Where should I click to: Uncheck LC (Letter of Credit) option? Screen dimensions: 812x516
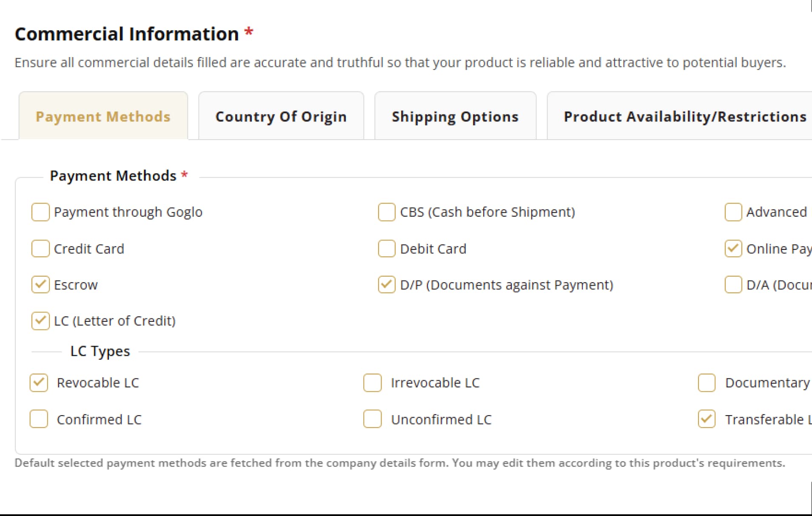tap(40, 321)
